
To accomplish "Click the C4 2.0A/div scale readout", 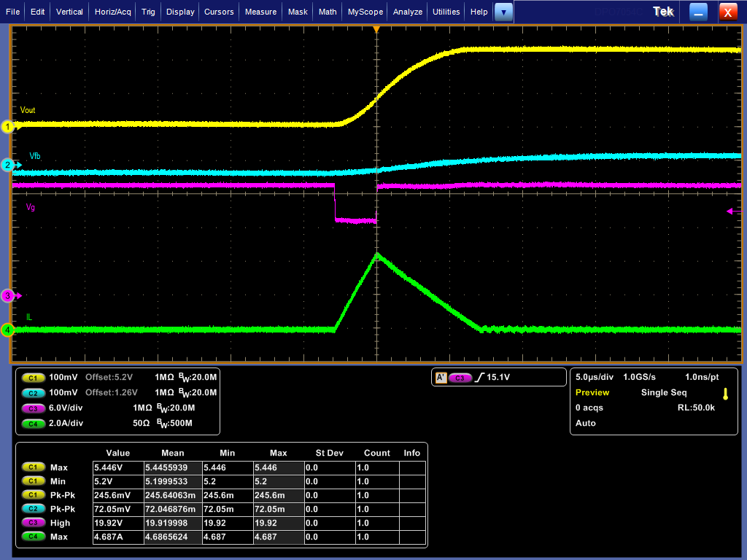I will (66, 423).
